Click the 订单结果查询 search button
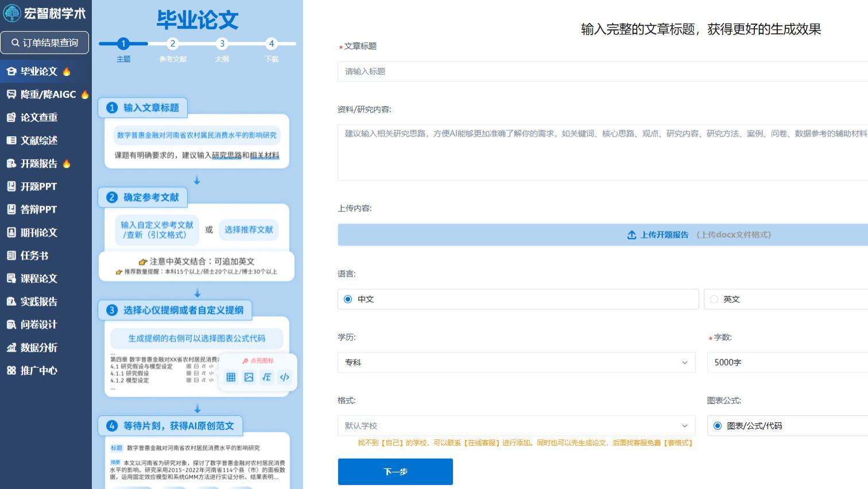Screen dimensions: 868x489 click(x=45, y=43)
